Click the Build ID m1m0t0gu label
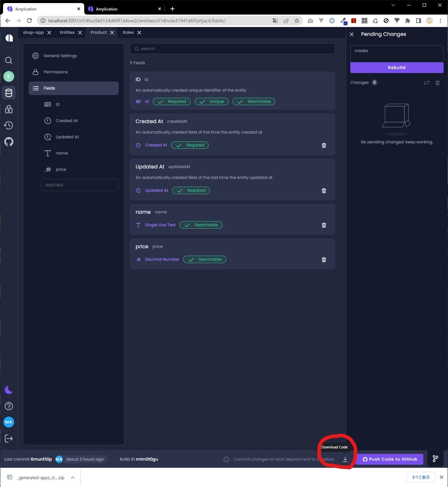The height and width of the screenshot is (487, 448). tap(139, 459)
